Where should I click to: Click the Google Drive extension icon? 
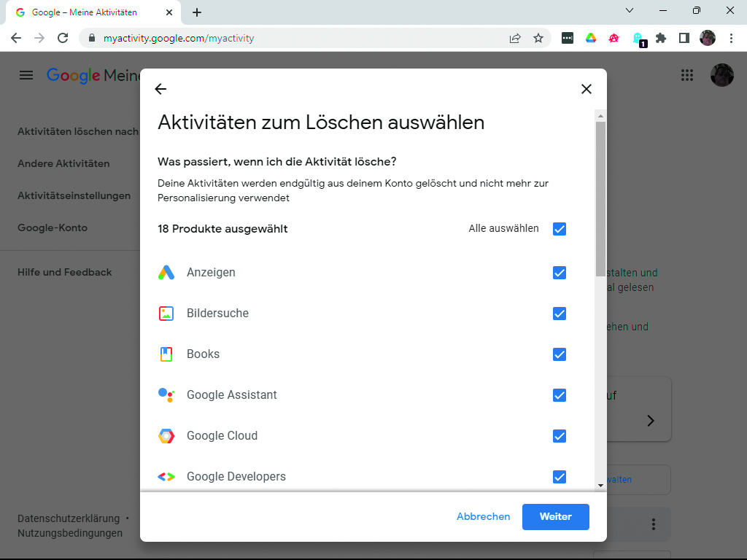tap(591, 38)
